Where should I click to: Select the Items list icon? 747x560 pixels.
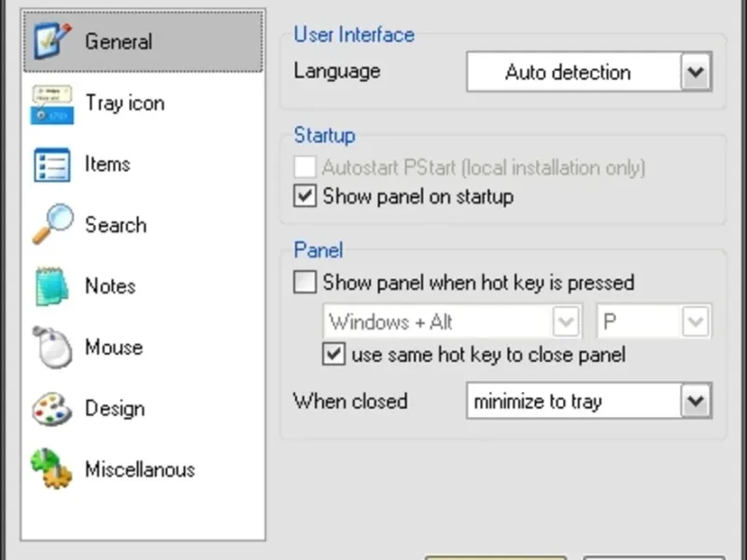click(x=53, y=165)
